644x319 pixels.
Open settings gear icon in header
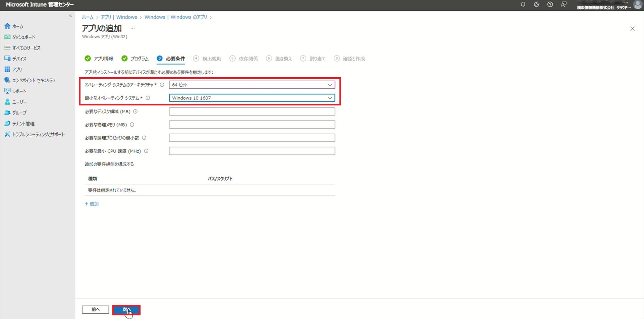pos(537,4)
